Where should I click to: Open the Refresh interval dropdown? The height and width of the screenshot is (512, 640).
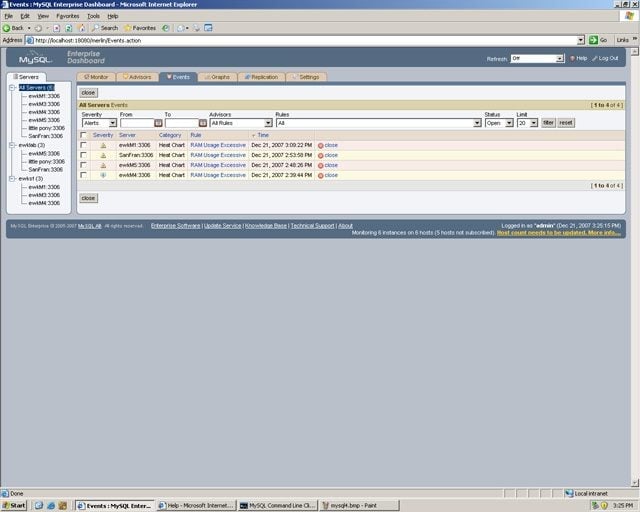(537, 58)
